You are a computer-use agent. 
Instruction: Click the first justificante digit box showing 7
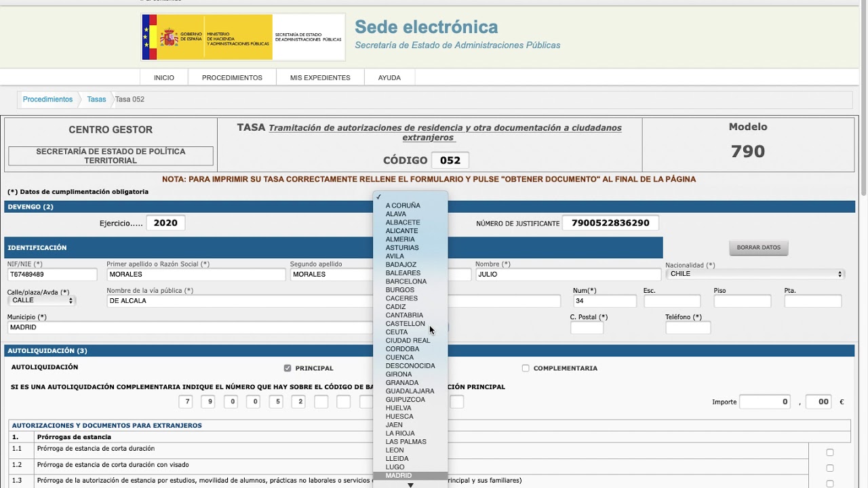[186, 402]
